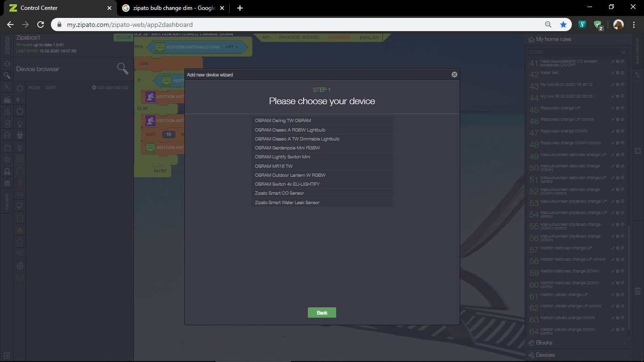Collapse the My home rules panel
644x362 pixels.
(x=624, y=40)
